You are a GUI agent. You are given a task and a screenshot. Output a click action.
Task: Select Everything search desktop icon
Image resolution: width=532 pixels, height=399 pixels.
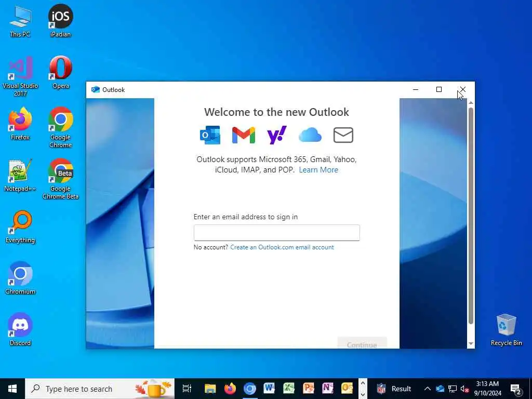(20, 227)
